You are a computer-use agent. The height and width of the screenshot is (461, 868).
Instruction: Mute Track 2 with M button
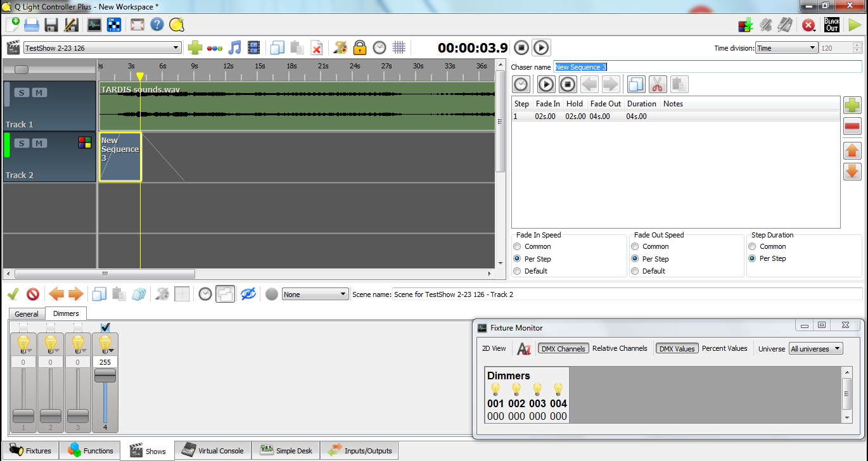click(39, 143)
